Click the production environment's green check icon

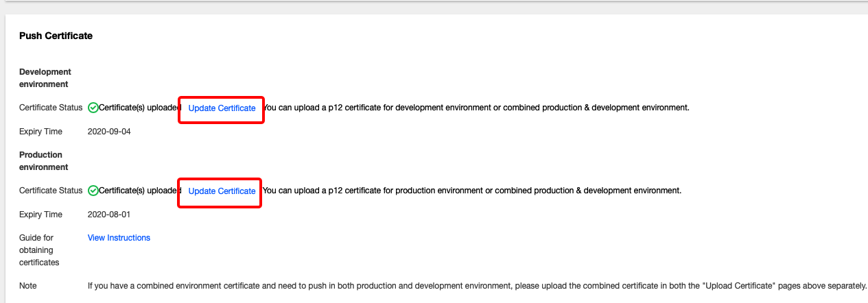tap(93, 191)
